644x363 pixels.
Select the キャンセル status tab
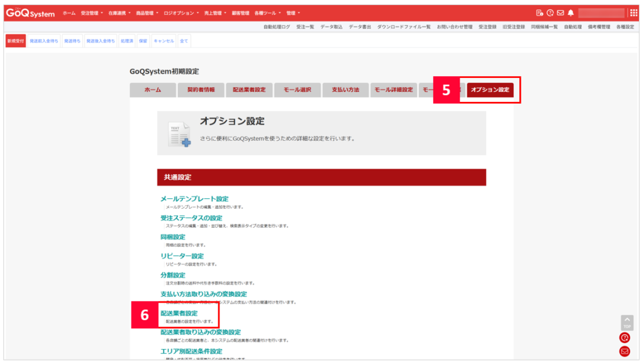pos(164,41)
